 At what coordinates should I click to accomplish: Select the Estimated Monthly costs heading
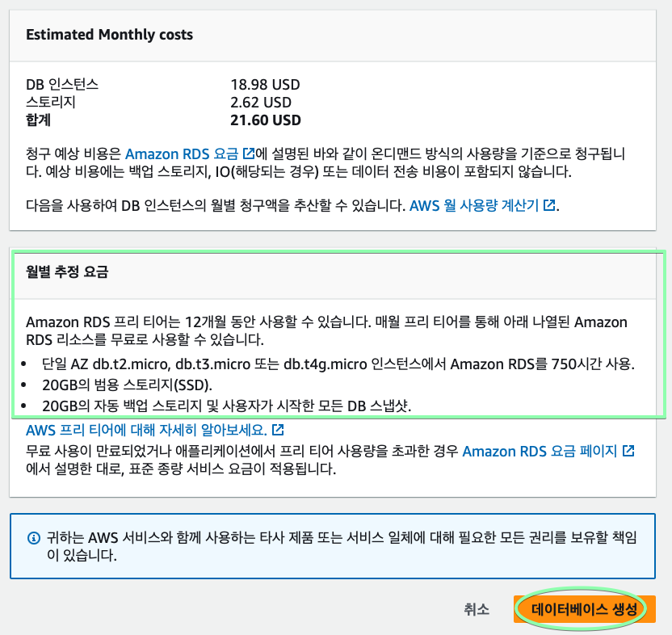coord(109,34)
